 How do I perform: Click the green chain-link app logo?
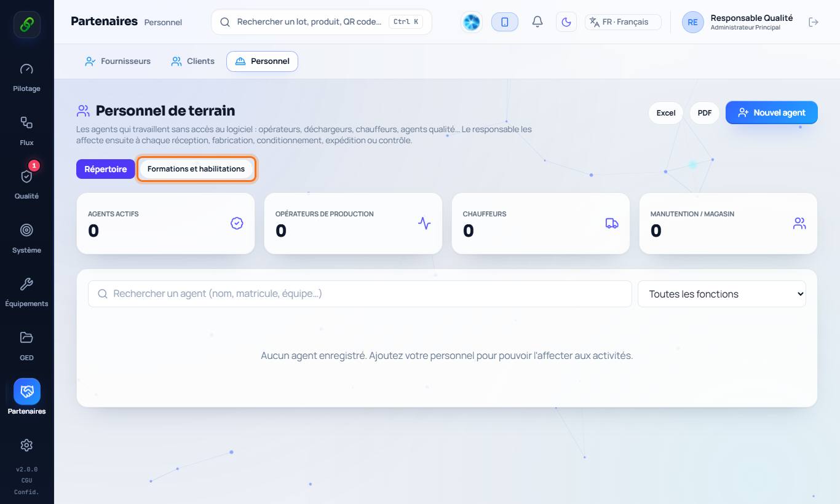click(x=27, y=25)
